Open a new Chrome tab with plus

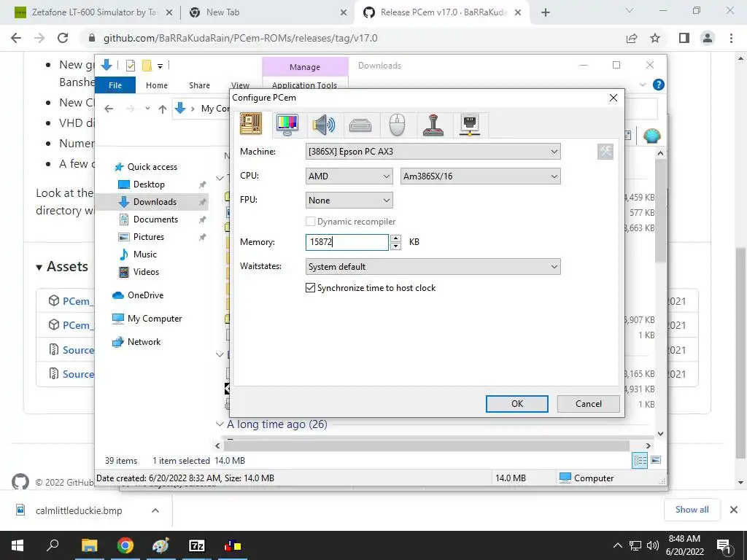click(546, 13)
